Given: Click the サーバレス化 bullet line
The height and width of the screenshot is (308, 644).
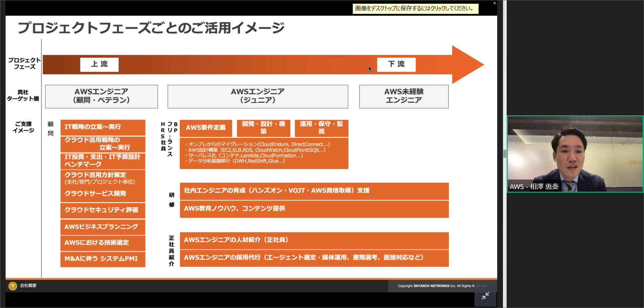Looking at the screenshot, I should point(244,156).
